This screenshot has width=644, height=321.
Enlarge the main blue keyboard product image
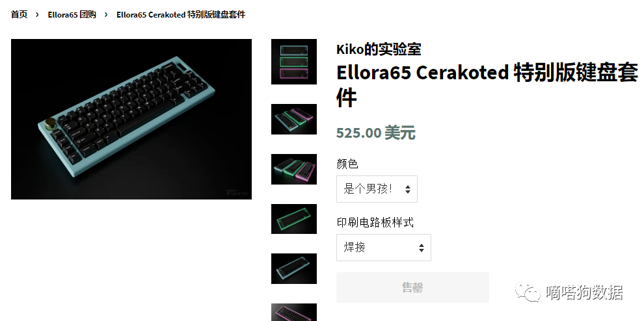point(131,119)
